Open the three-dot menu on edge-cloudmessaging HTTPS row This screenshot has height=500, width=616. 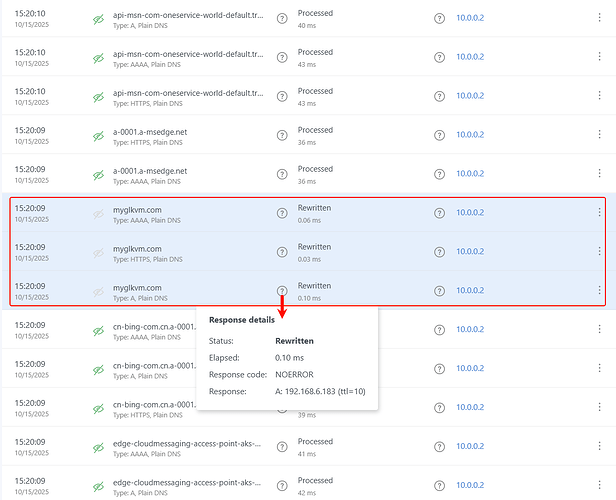click(x=599, y=486)
